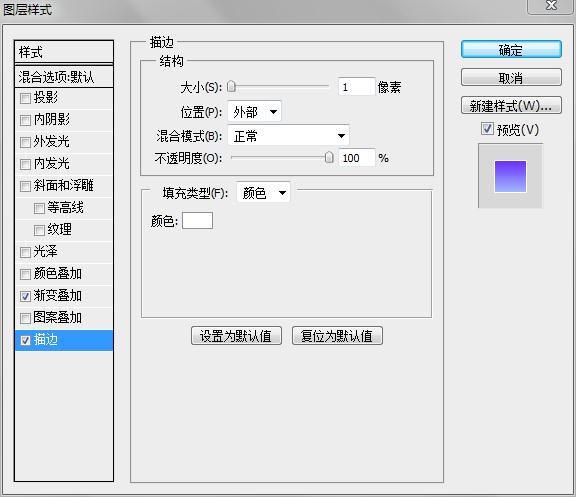Select the 样式 header in the list
The width and height of the screenshot is (576, 497).
click(64, 52)
